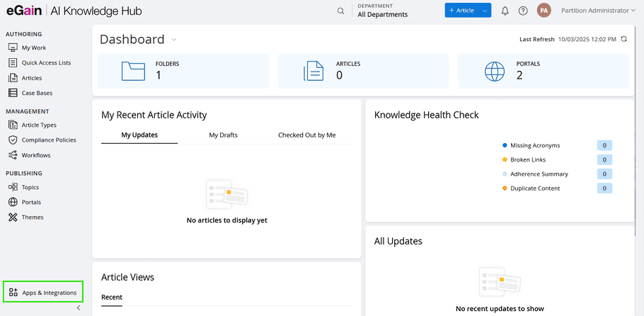The width and height of the screenshot is (644, 316).
Task: Open the help question mark icon
Action: click(x=523, y=11)
